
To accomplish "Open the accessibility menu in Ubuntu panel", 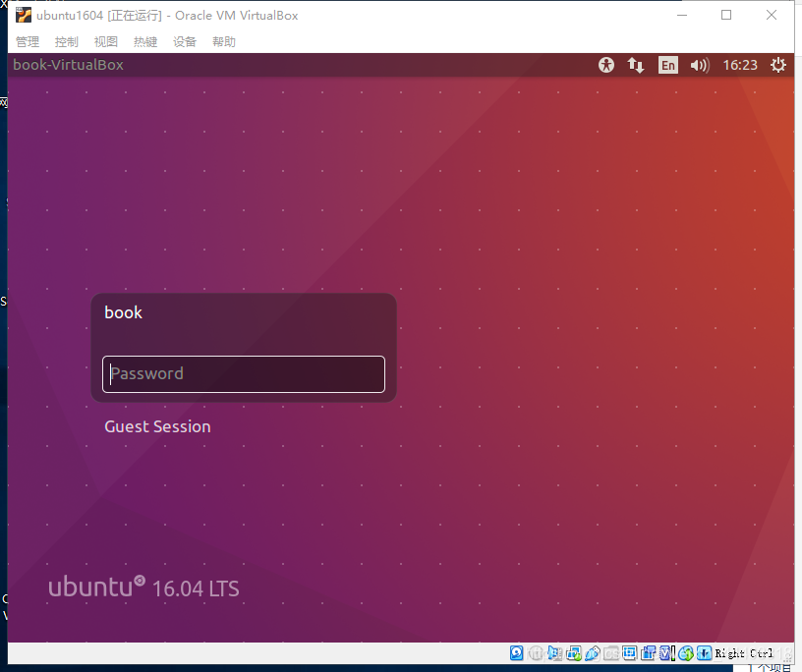I will point(606,65).
